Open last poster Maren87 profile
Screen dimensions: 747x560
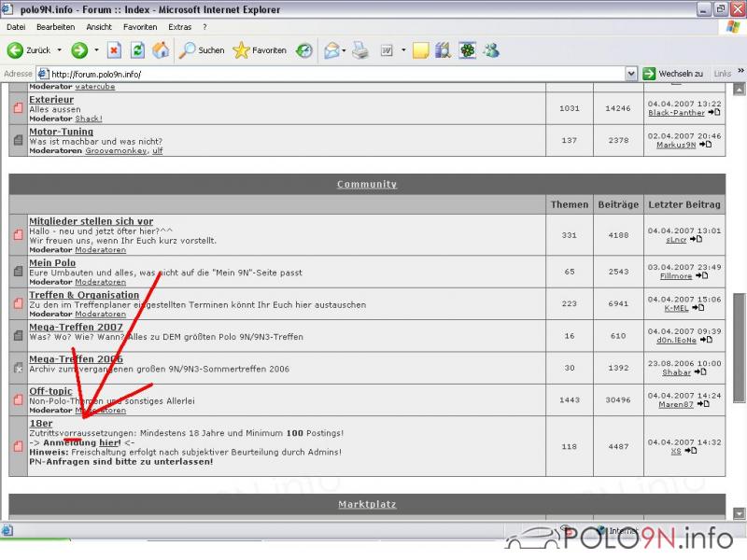coord(676,404)
